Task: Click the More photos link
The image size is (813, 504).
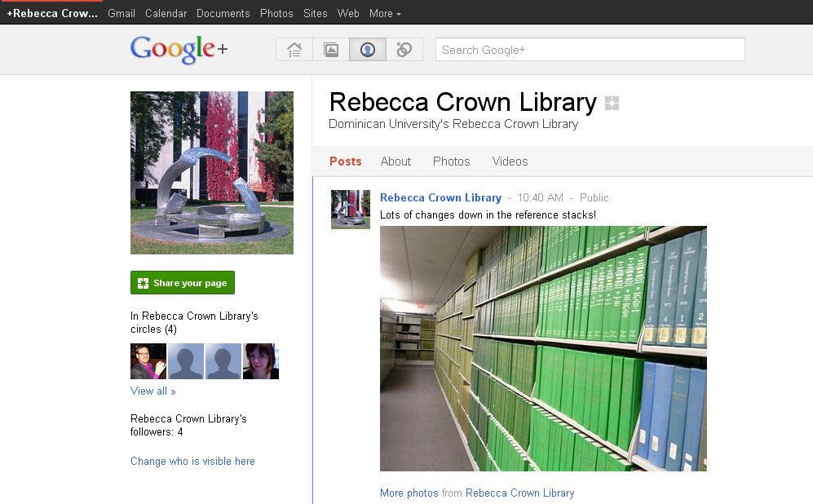Action: point(409,493)
